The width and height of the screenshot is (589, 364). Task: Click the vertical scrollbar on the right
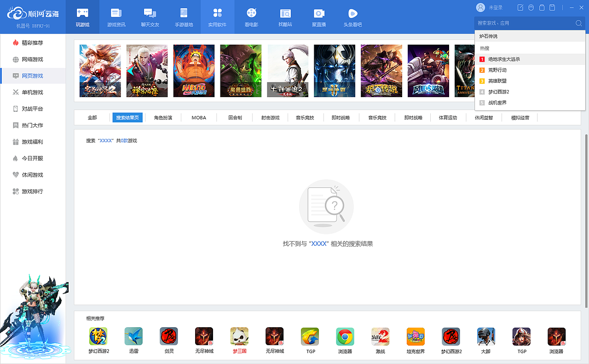pos(587,221)
